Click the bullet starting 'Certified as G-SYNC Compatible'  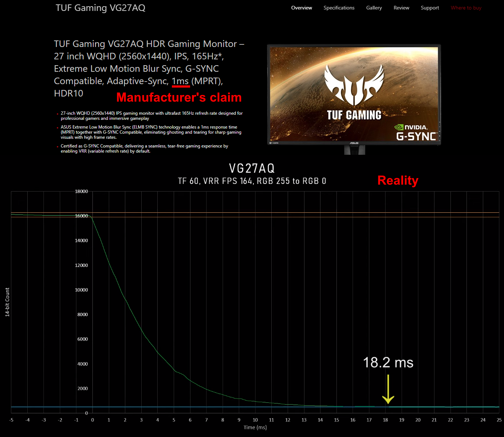pyautogui.click(x=144, y=149)
